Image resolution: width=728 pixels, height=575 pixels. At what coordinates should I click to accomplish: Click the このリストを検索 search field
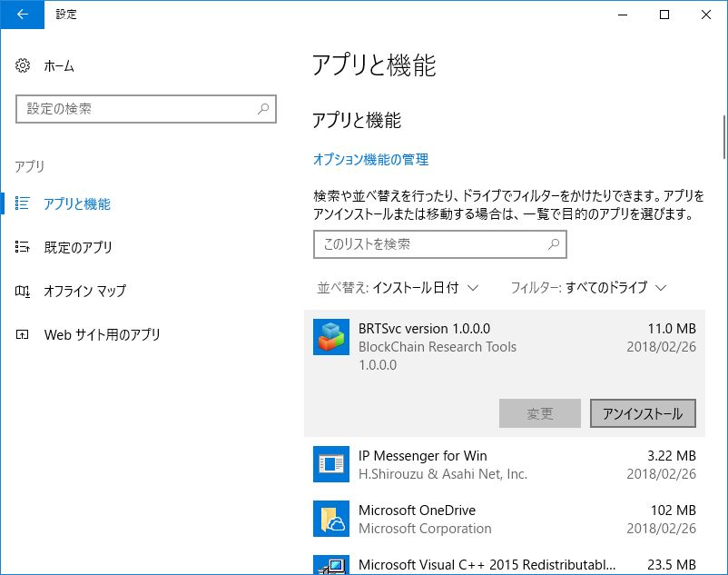click(x=439, y=244)
